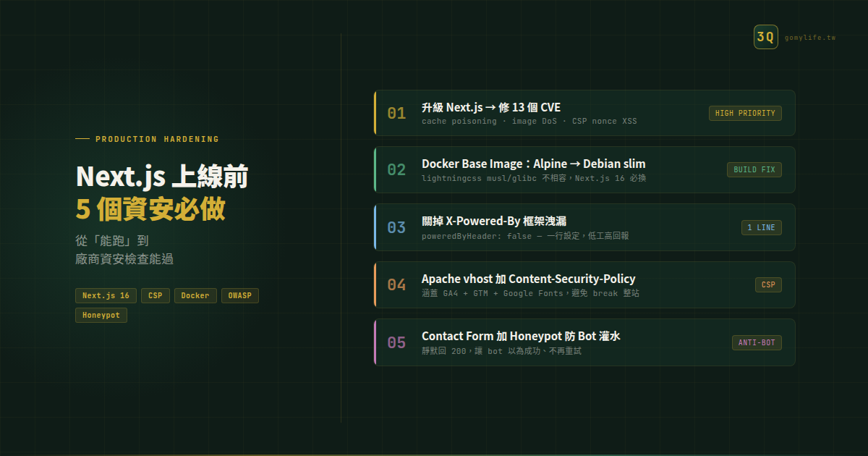The height and width of the screenshot is (456, 868).
Task: Open the '升級 Next.js → 修 13 個 CVE' title
Action: (x=491, y=107)
